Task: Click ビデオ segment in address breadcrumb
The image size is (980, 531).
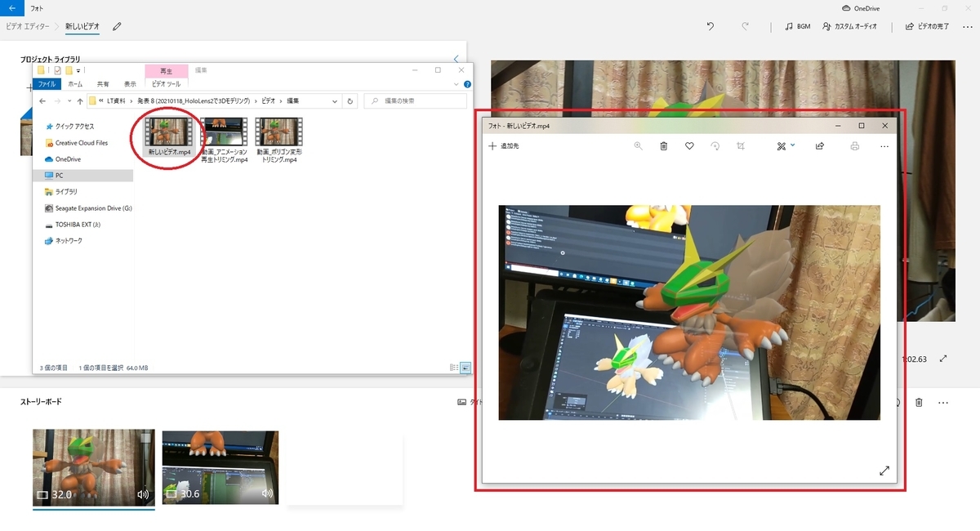Action: tap(268, 101)
